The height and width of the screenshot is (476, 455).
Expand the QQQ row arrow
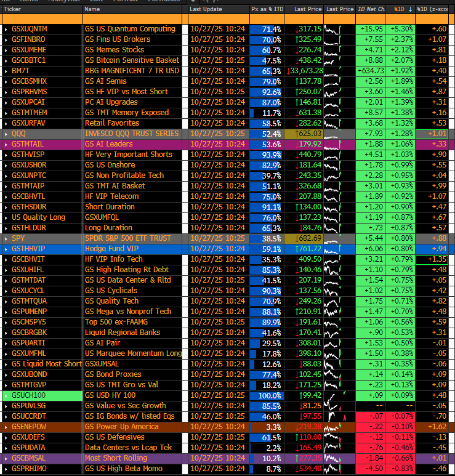pyautogui.click(x=6, y=134)
